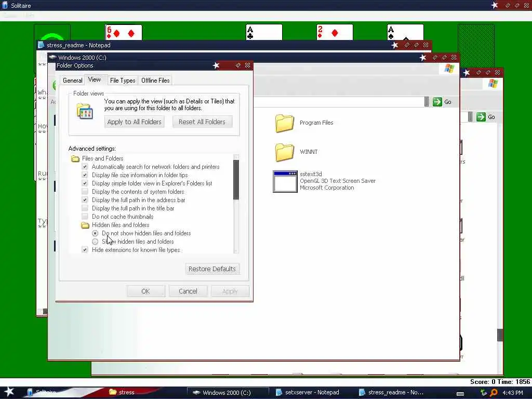
Task: Click the star icon in Windows 2000 (C:) title bar
Action: coord(423,58)
